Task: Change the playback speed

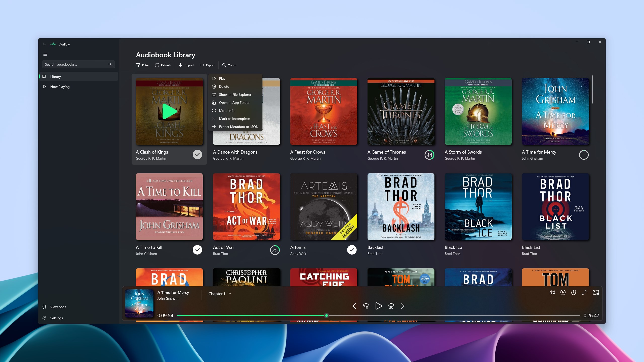Action: click(563, 292)
